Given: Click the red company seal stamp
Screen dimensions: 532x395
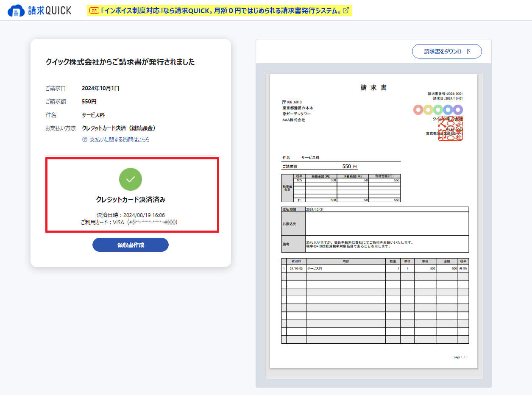Looking at the screenshot, I should coord(450,128).
